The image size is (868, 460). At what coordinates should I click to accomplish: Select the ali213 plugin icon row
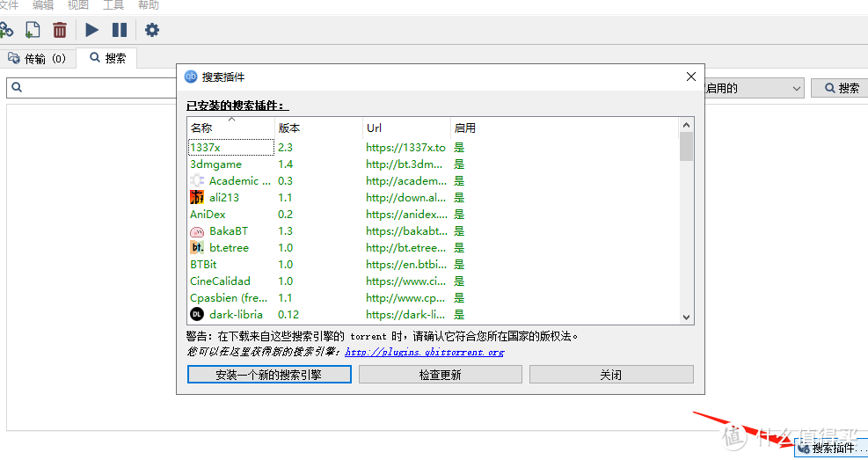(197, 198)
